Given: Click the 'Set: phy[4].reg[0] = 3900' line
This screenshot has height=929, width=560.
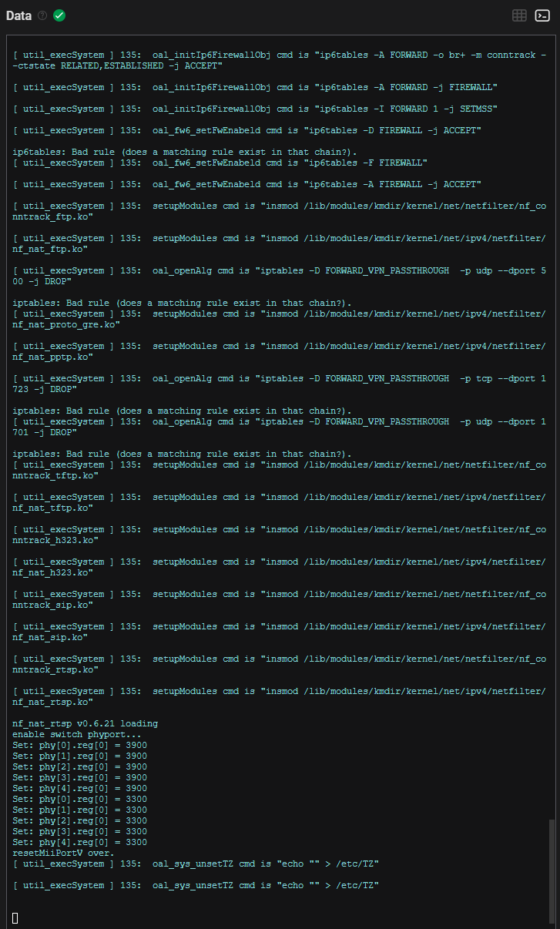Looking at the screenshot, I should click(x=80, y=788).
